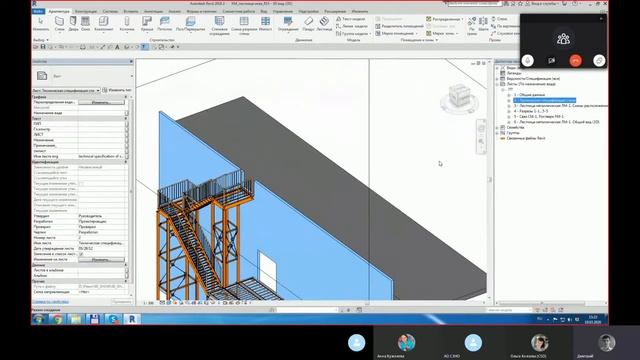The height and width of the screenshot is (360, 640).
Task: Switch to the Structure (Конструкция) ribbon tab
Action: click(x=86, y=11)
